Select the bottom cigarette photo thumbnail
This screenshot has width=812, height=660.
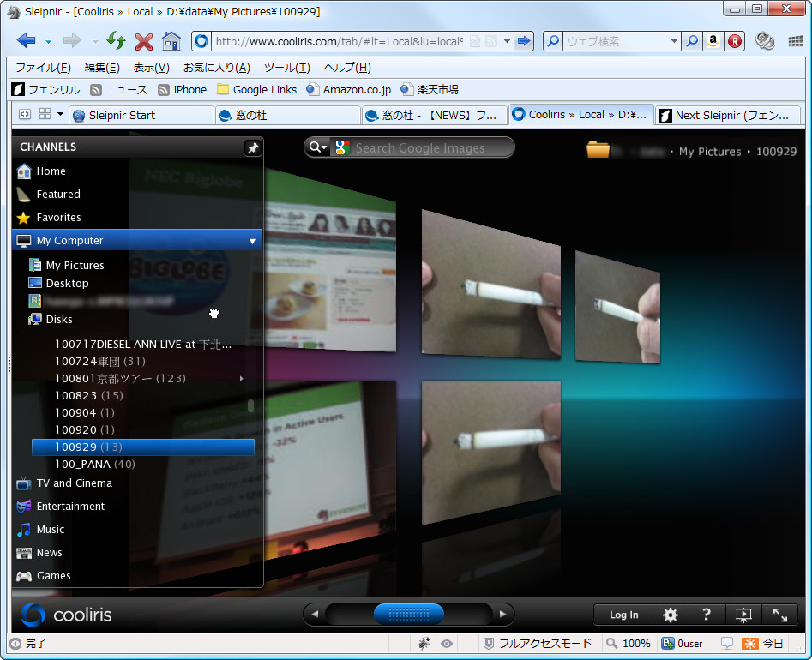click(x=491, y=453)
